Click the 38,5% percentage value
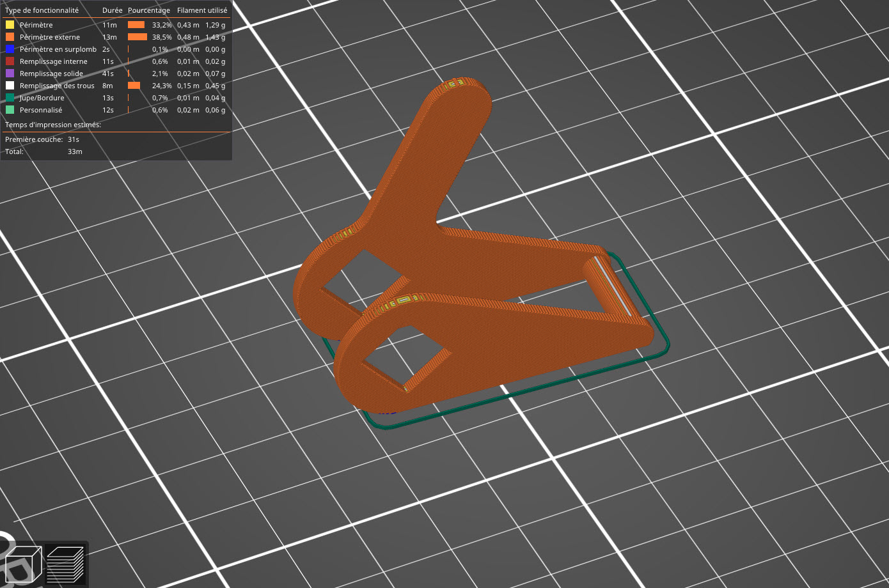This screenshot has height=588, width=889. pos(162,37)
